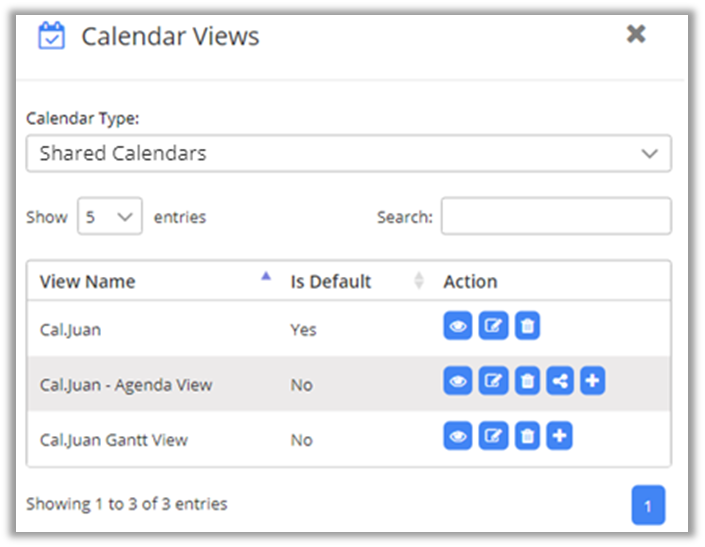Click plus icon on Agenda View row
The image size is (705, 547).
[x=593, y=381]
